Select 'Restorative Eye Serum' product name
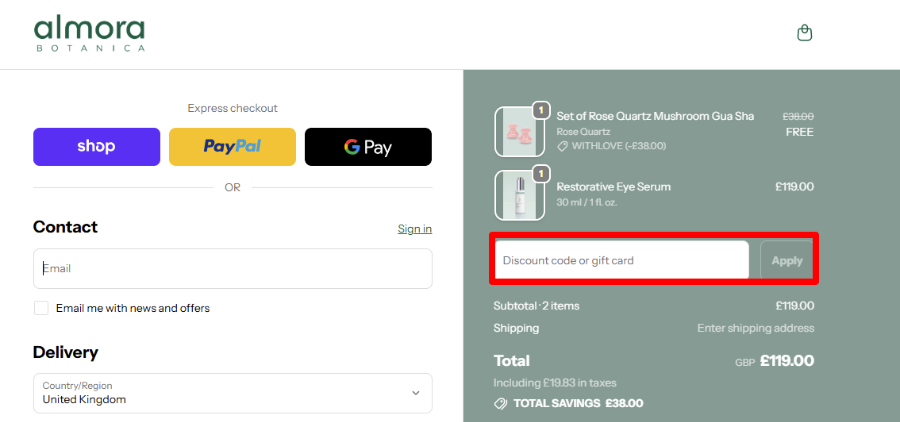The width and height of the screenshot is (900, 422). coord(614,187)
